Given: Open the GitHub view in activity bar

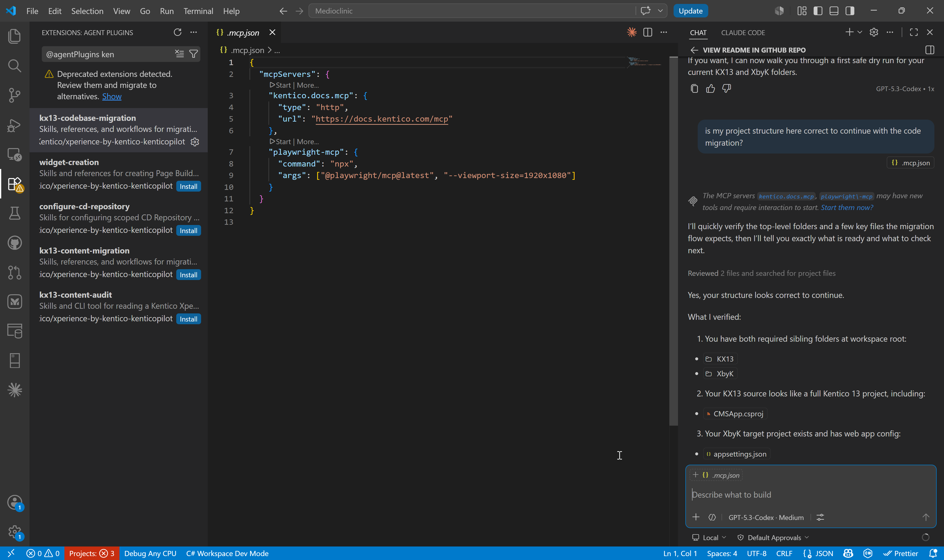Looking at the screenshot, I should [x=14, y=243].
